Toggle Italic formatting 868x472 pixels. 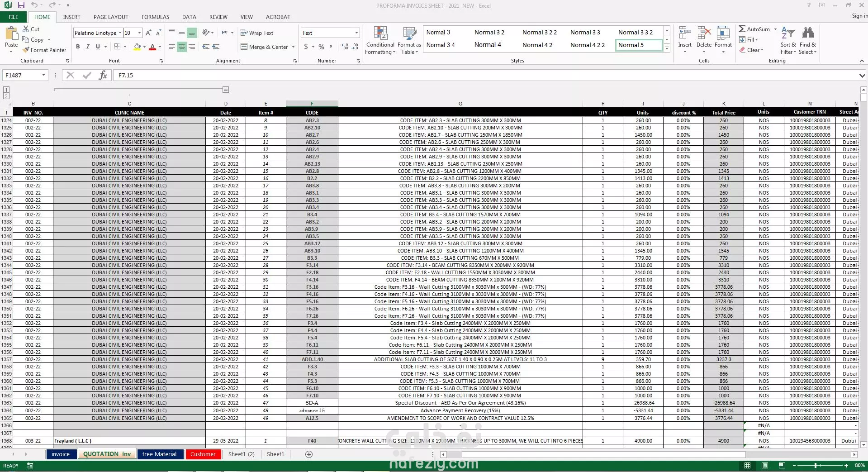[88, 47]
